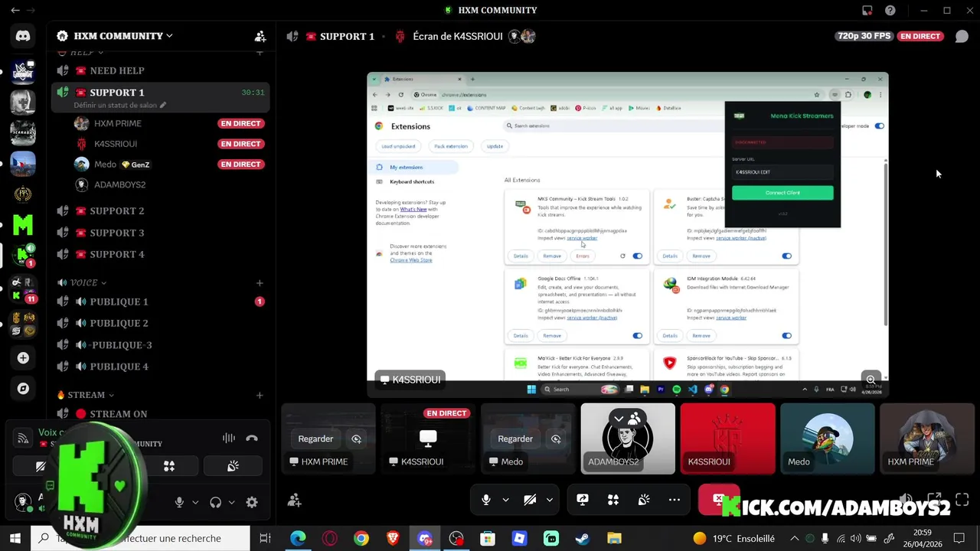Mute microphone in bottom call bar
The width and height of the screenshot is (980, 551).
pos(485,500)
